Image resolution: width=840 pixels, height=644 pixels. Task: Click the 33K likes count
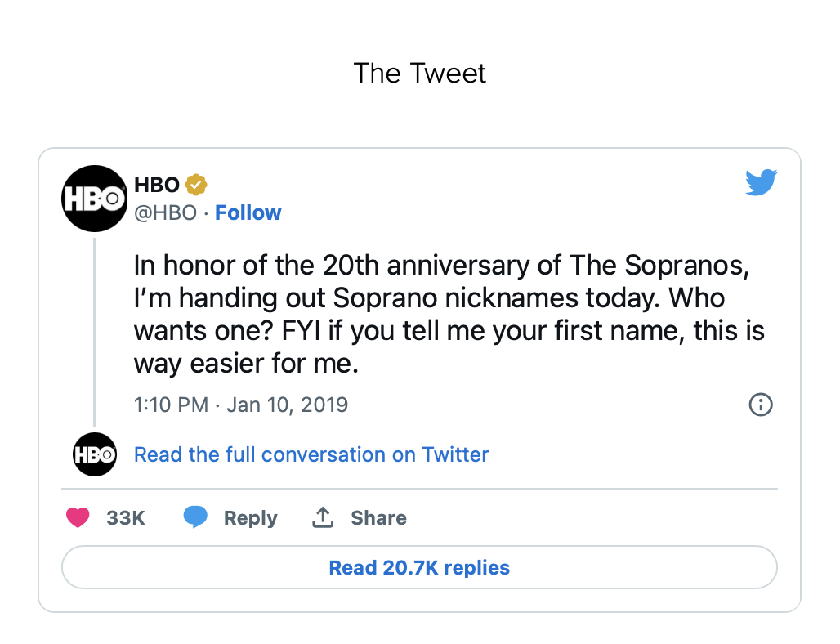point(126,518)
